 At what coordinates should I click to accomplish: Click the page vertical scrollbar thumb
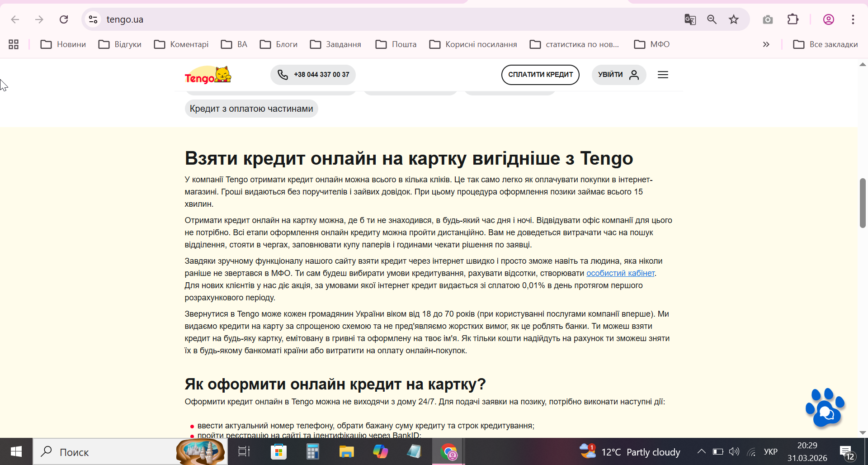[x=863, y=203]
